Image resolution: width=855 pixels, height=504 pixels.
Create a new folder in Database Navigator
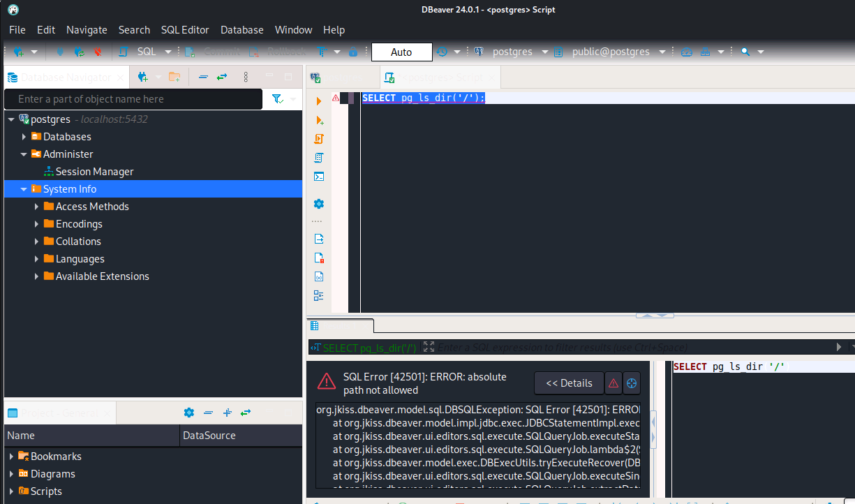[174, 77]
